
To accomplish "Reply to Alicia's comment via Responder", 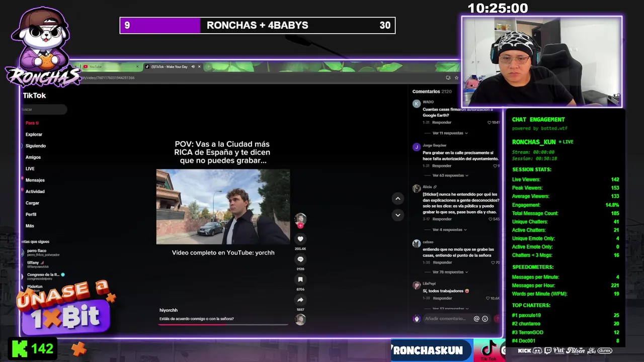I will [442, 219].
